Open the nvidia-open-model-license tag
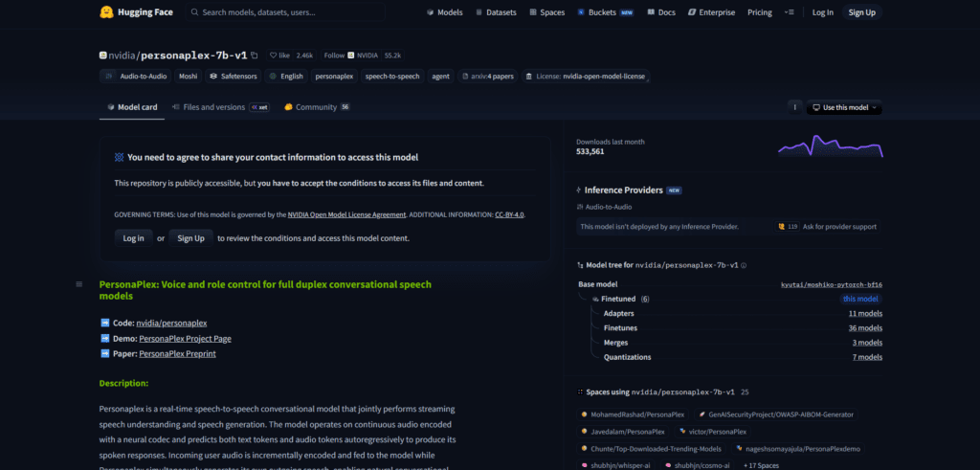 586,77
